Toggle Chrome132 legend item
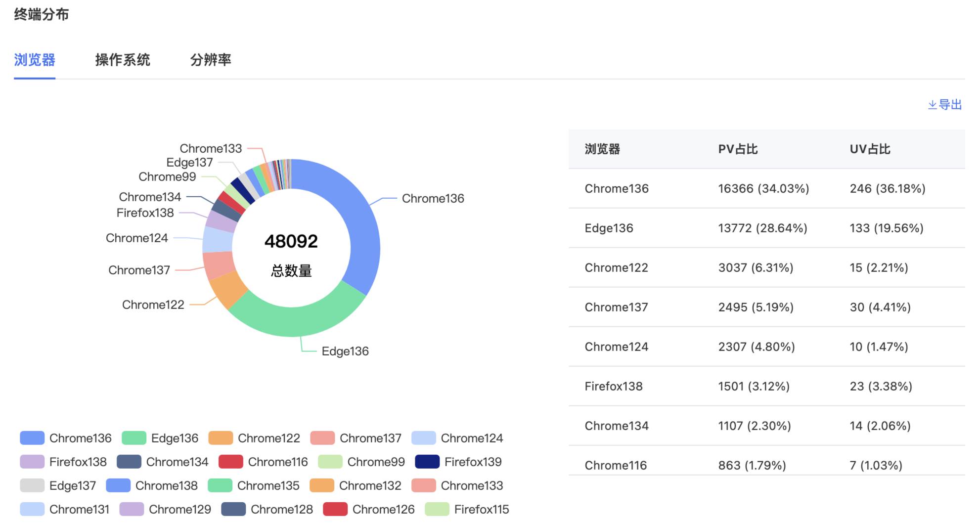This screenshot has width=980, height=524. pyautogui.click(x=356, y=485)
